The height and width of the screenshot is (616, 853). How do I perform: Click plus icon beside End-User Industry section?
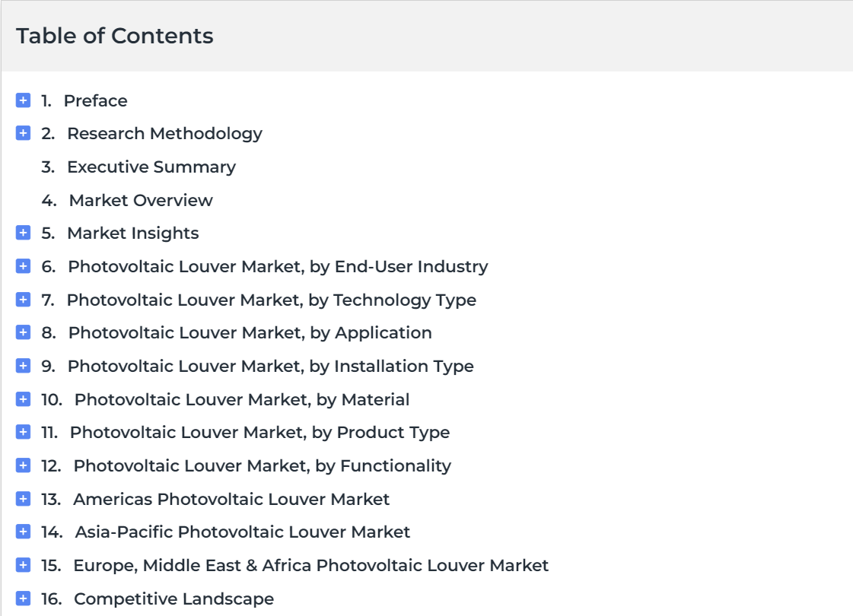[x=23, y=266]
